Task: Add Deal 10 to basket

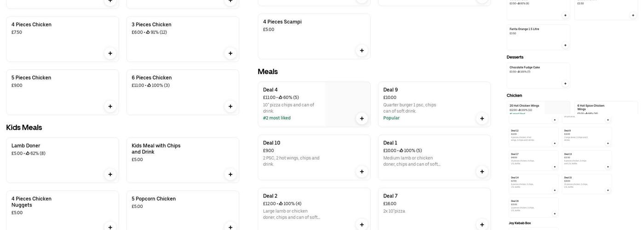Action: [x=362, y=172]
